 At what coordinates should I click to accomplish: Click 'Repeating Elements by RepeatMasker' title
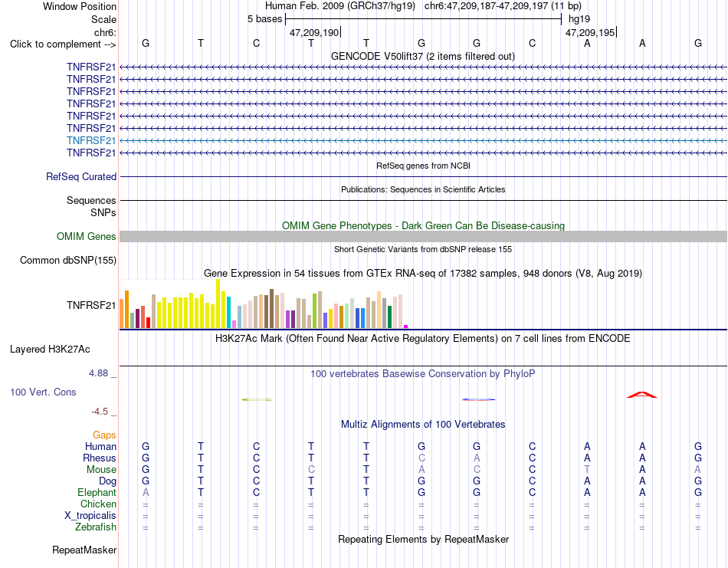coord(424,539)
